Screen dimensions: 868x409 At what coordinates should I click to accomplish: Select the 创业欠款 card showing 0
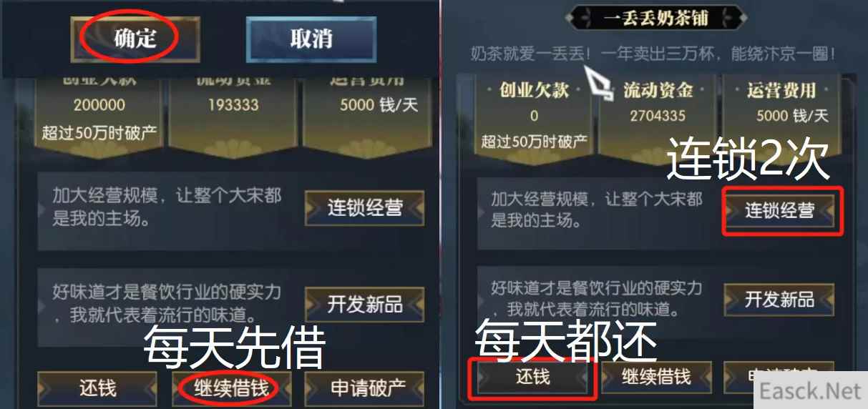coord(533,117)
